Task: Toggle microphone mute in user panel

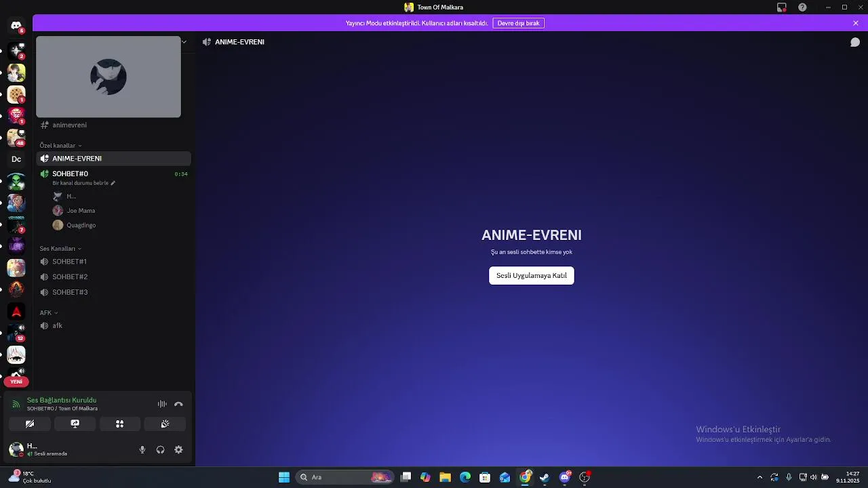Action: point(142,449)
